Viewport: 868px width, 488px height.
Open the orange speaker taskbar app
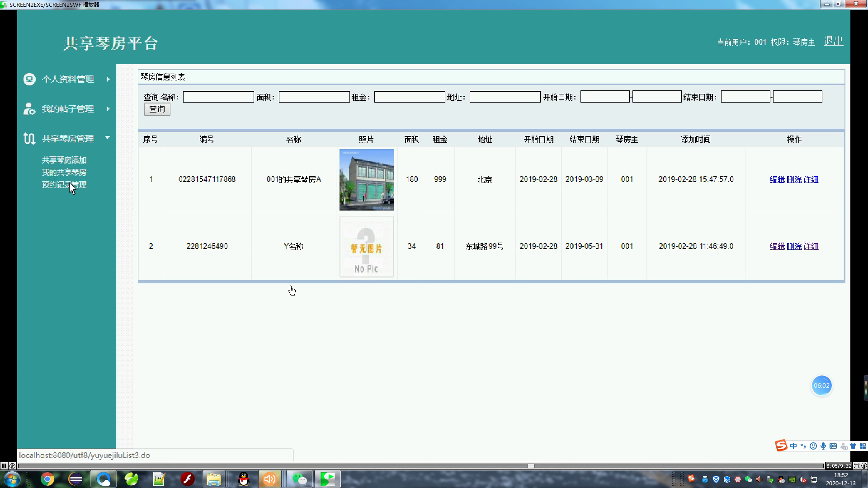270,479
